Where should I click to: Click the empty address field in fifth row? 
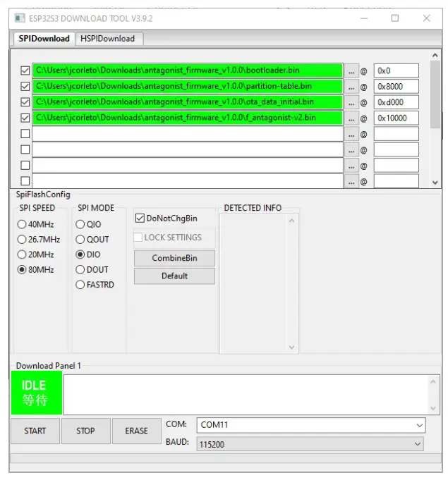click(x=396, y=134)
